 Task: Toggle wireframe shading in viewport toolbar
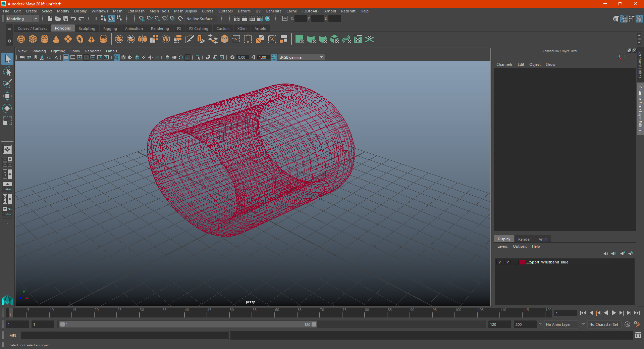117,57
